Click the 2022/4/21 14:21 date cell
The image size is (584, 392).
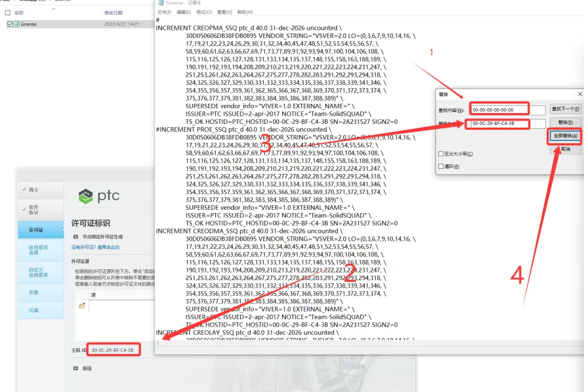(122, 24)
